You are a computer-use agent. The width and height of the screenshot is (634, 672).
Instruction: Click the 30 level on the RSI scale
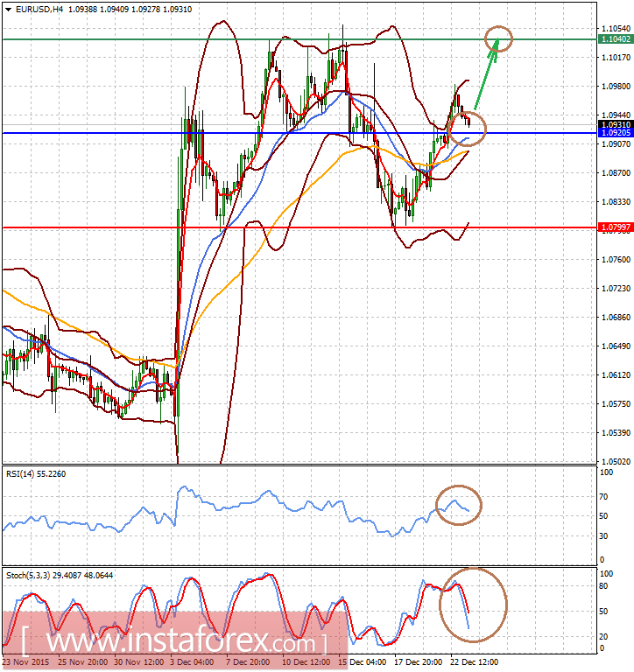(x=603, y=536)
